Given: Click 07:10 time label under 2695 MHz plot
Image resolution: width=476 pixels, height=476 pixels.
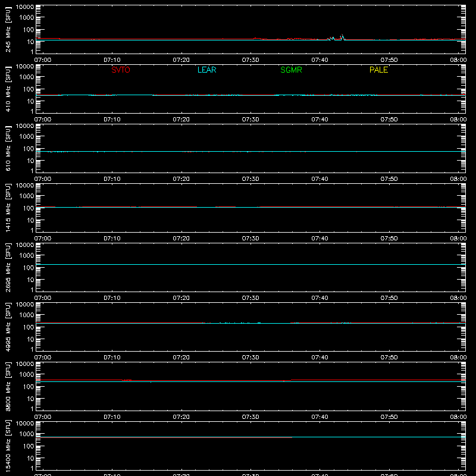Looking at the screenshot, I should click(x=112, y=298).
